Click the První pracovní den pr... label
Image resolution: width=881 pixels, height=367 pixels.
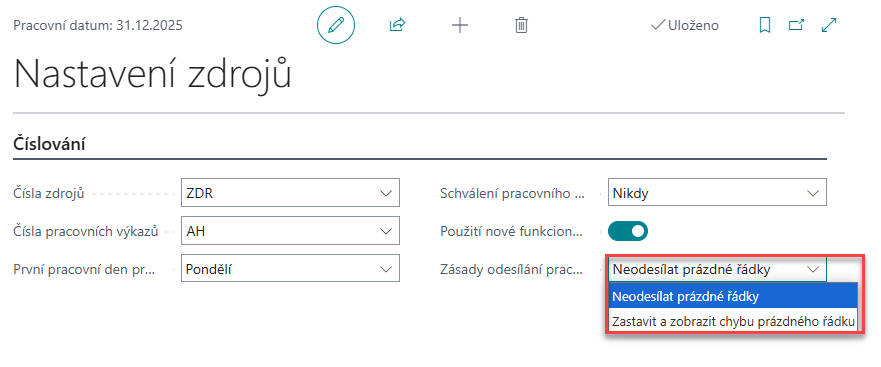(x=85, y=269)
